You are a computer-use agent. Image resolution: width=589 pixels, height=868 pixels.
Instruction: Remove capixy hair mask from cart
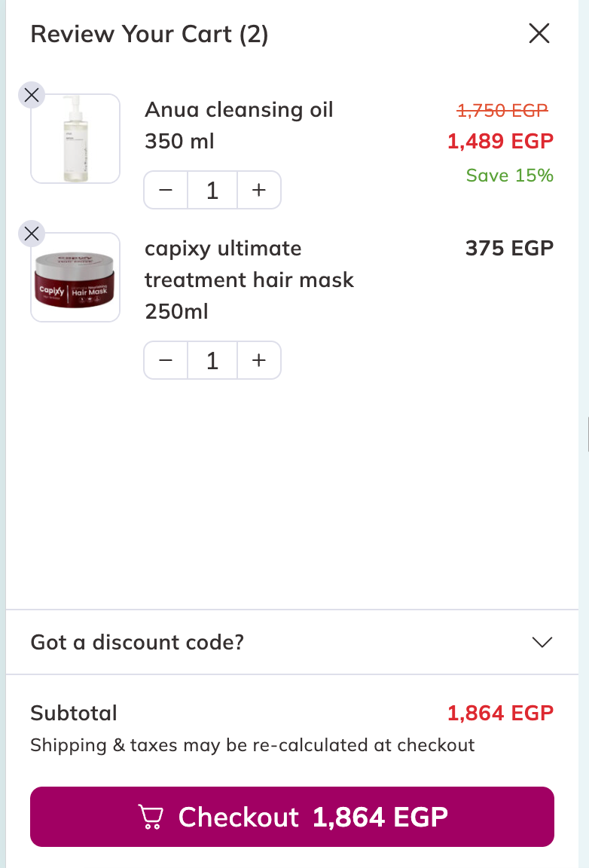click(31, 234)
